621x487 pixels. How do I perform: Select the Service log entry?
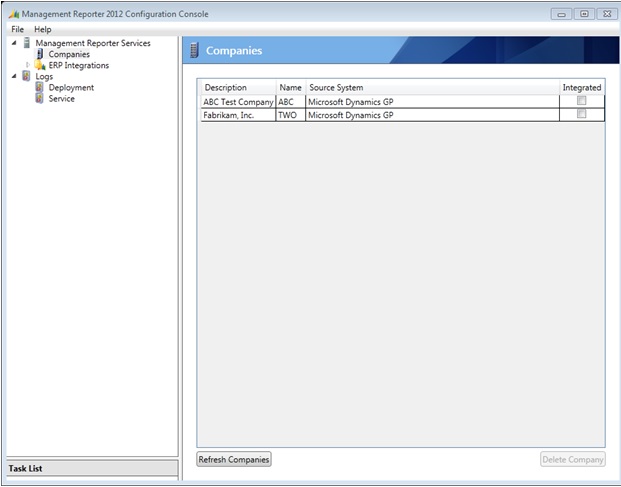(x=61, y=99)
